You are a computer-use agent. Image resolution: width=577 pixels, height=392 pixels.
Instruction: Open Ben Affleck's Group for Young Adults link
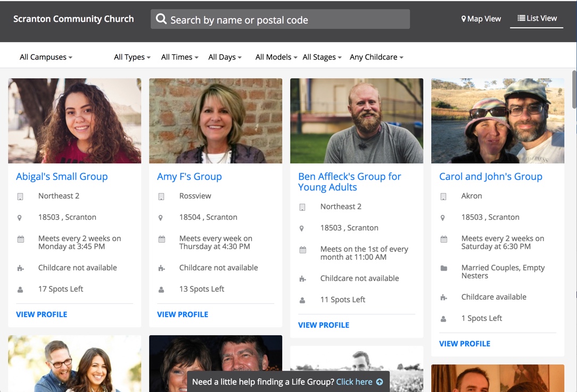[350, 182]
